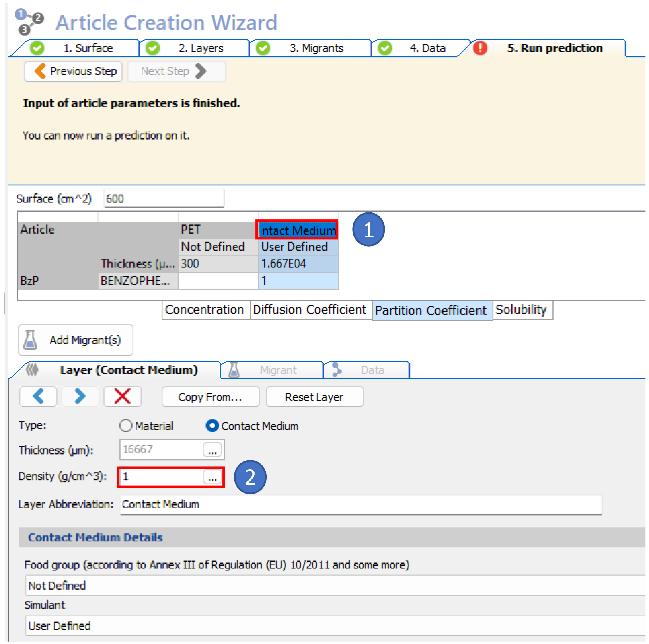Open the Diffusion Coefficient tab
This screenshot has height=644, width=649.
(309, 310)
